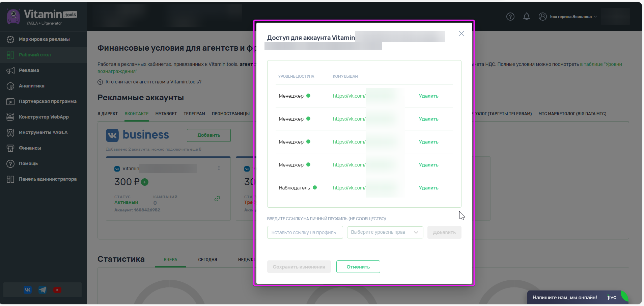
Task: Switch to the ПРОМОСТРАНИЦЫ tab
Action: [231, 114]
